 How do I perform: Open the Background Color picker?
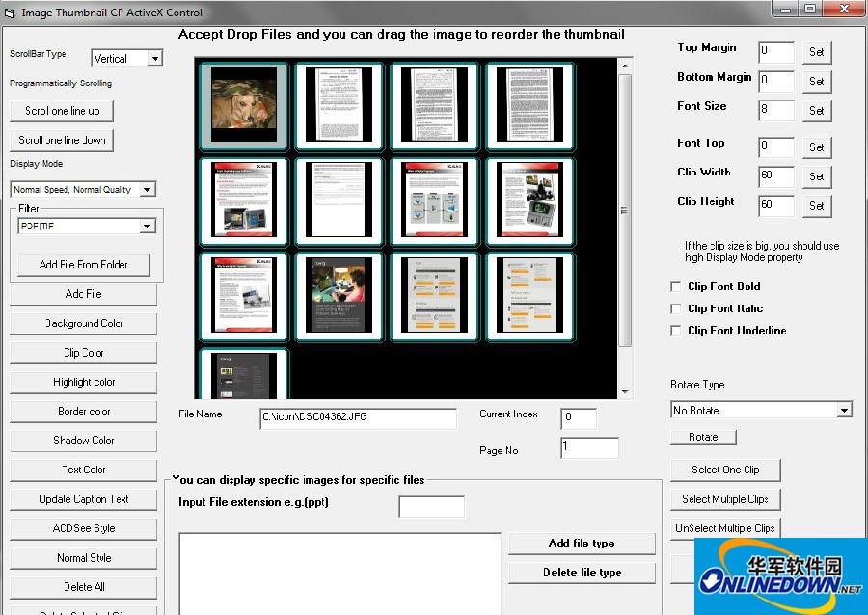(83, 324)
